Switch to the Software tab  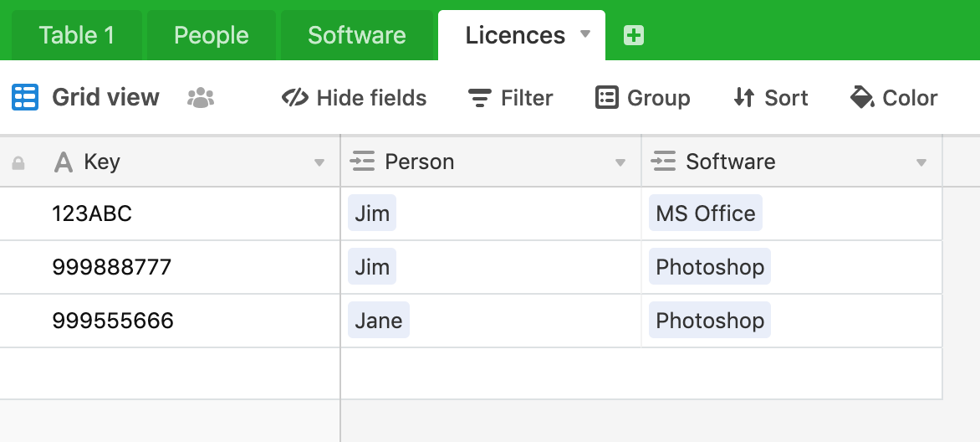pos(357,35)
